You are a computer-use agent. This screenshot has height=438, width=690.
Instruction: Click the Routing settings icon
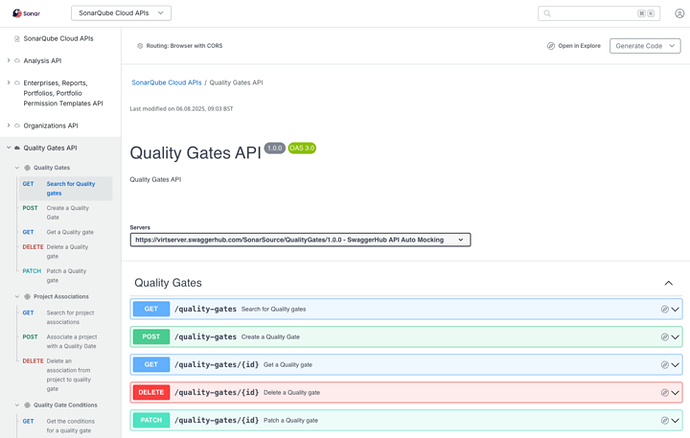(139, 46)
